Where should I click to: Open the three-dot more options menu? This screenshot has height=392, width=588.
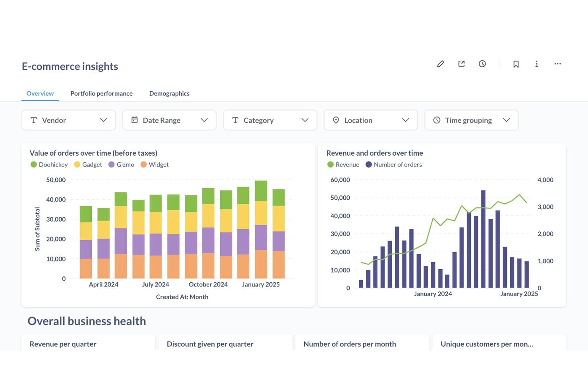[x=557, y=64]
